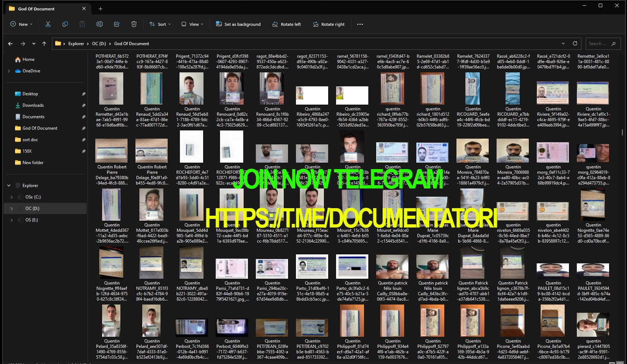Open the 150X sidebar folder
The height and width of the screenshot is (364, 627).
(x=27, y=151)
